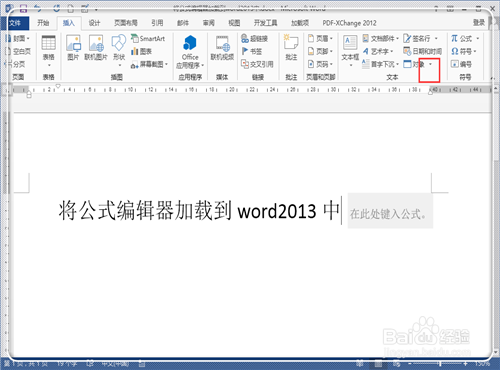Open the 页眉 header dropdown
This screenshot has height=370, width=500.
coord(320,39)
